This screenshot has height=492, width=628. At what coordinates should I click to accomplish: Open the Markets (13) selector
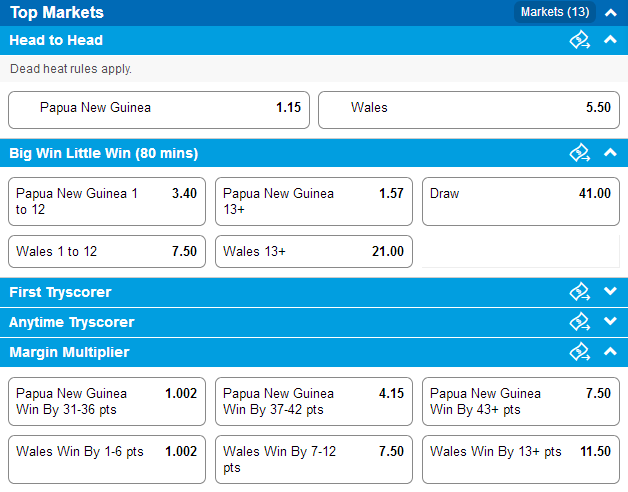[555, 12]
